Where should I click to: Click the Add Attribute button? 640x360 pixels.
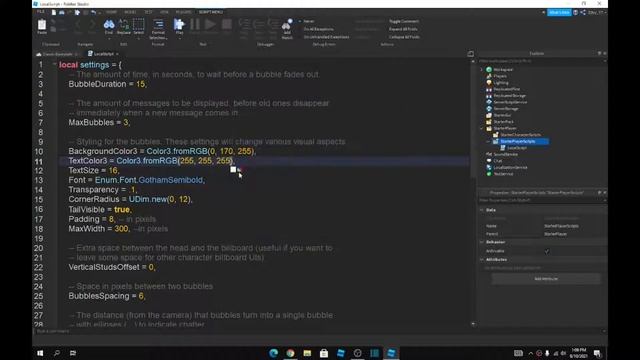tap(546, 279)
